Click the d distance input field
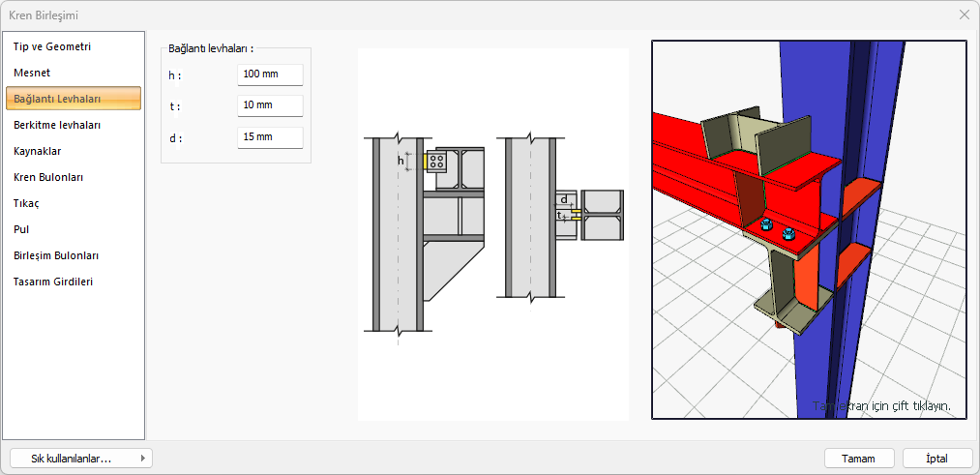The height and width of the screenshot is (475, 980). pos(270,137)
